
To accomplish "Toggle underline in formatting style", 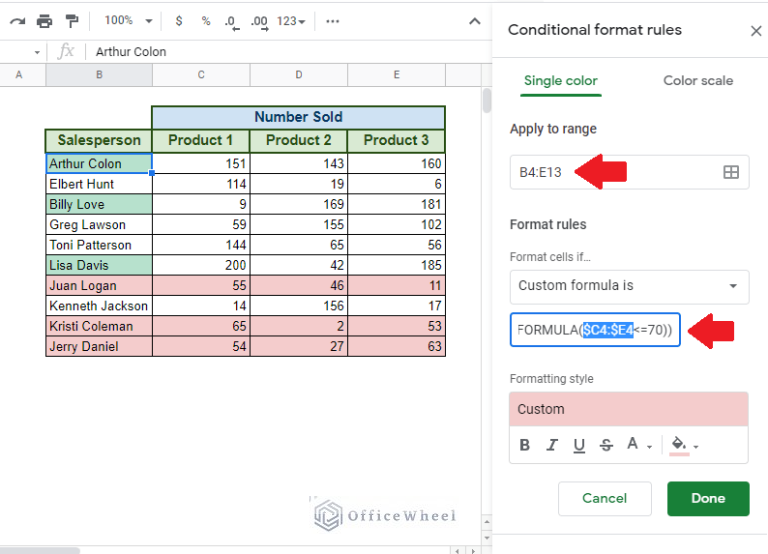I will (578, 445).
